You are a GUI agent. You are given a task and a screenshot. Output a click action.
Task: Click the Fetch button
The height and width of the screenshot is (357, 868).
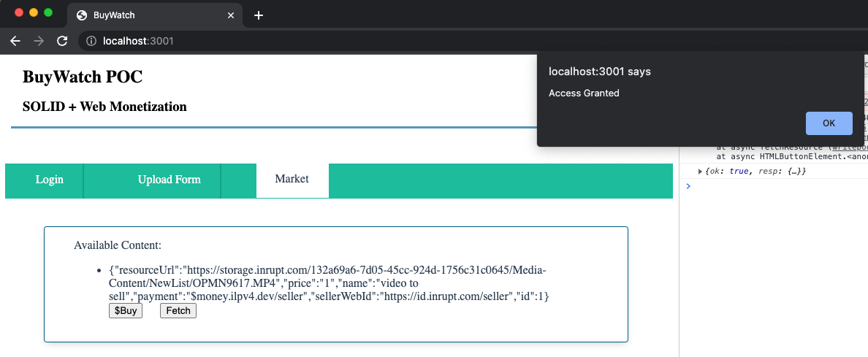178,311
